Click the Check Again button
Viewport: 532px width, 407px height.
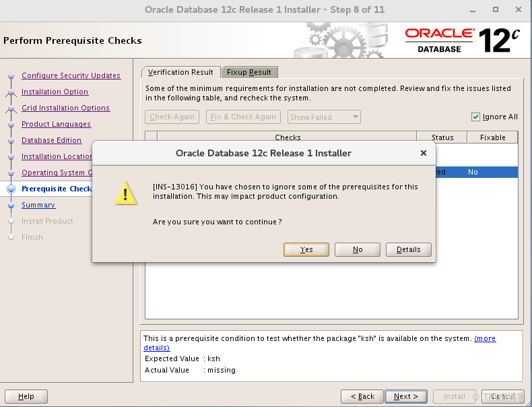click(172, 117)
